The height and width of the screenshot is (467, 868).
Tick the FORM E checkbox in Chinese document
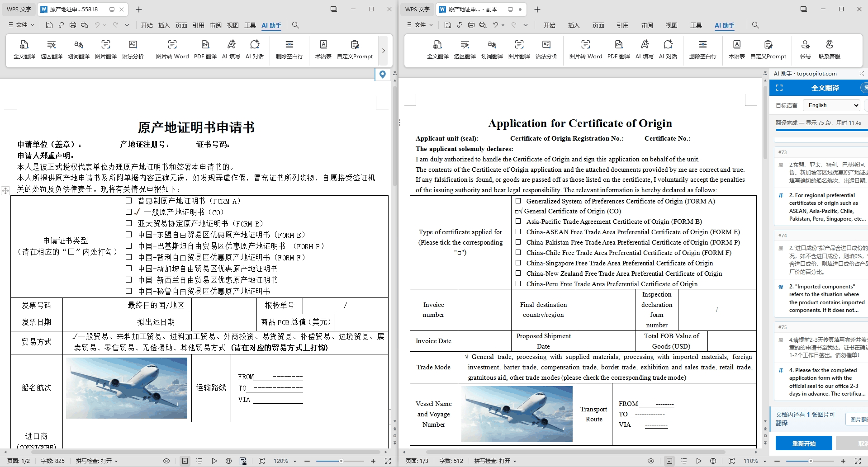(129, 235)
